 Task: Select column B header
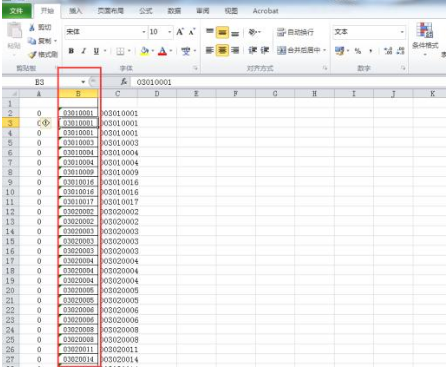[x=78, y=94]
